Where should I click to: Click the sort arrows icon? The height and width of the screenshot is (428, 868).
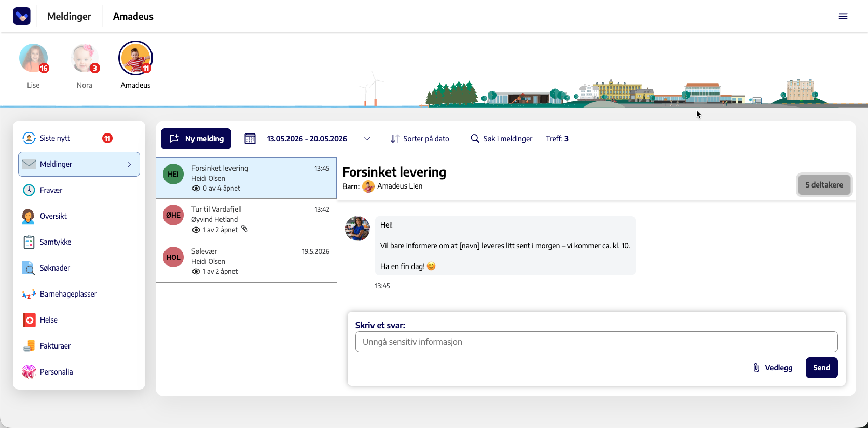[x=395, y=139]
